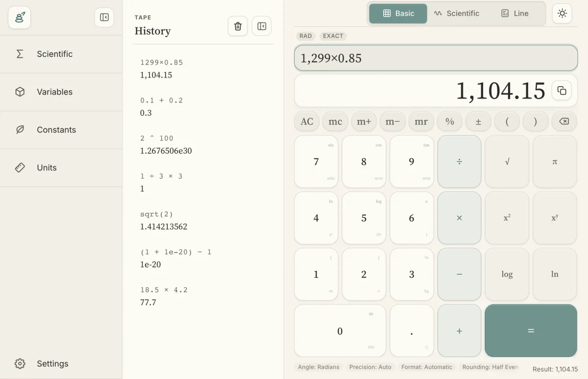Image resolution: width=588 pixels, height=379 pixels.
Task: Select history entry (1 + 1e-20) − 1
Action: tap(203, 258)
